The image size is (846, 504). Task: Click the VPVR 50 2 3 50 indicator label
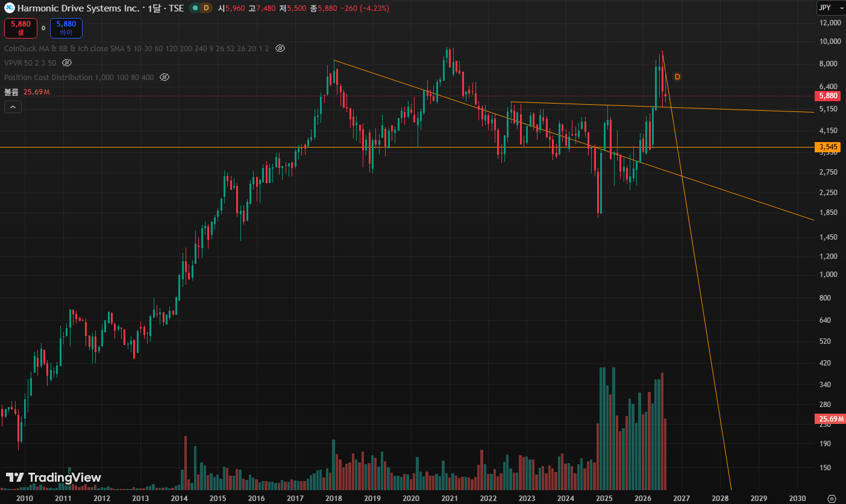[x=30, y=63]
